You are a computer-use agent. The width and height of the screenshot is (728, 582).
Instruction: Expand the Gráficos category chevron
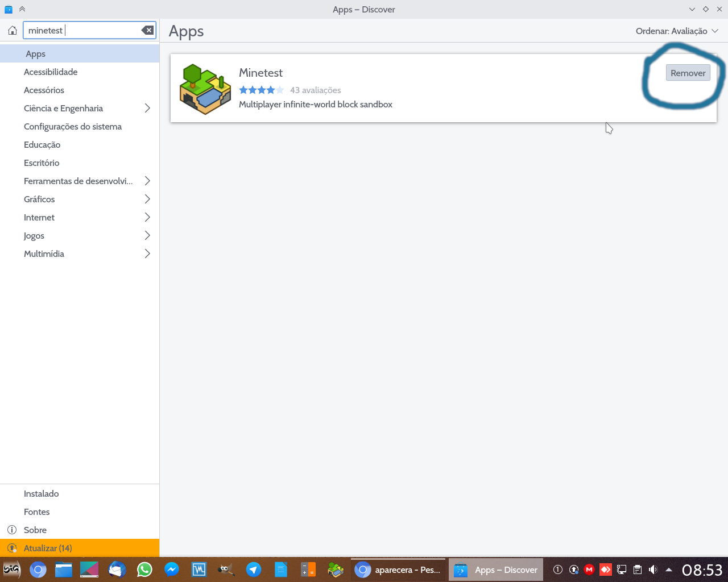click(x=147, y=199)
